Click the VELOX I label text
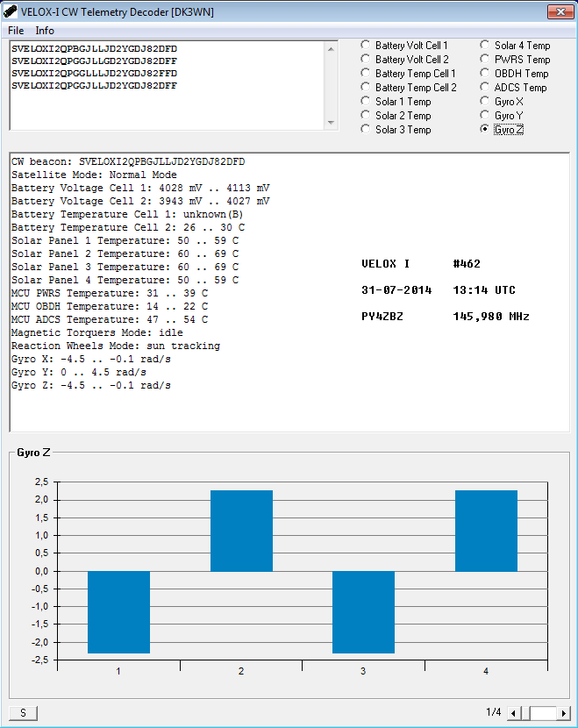This screenshot has height=728, width=578. coord(385,264)
